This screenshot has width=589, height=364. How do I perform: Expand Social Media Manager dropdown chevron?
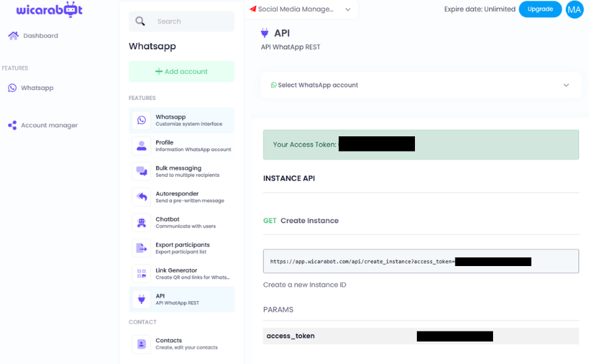[x=348, y=9]
